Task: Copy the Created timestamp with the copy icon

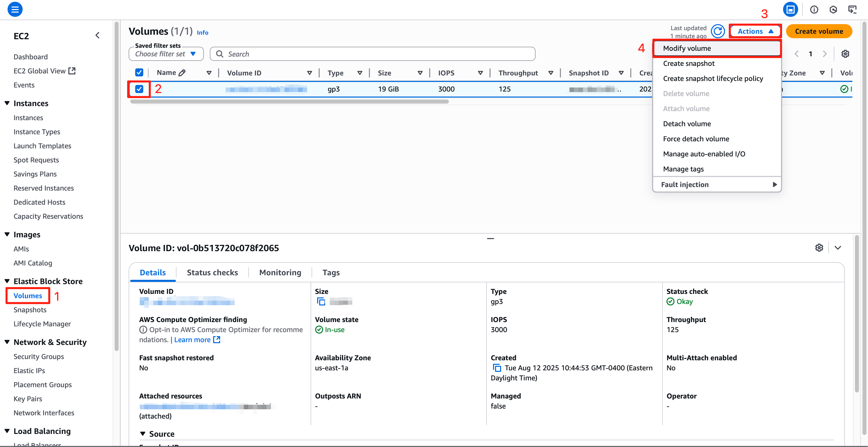Action: pos(497,368)
